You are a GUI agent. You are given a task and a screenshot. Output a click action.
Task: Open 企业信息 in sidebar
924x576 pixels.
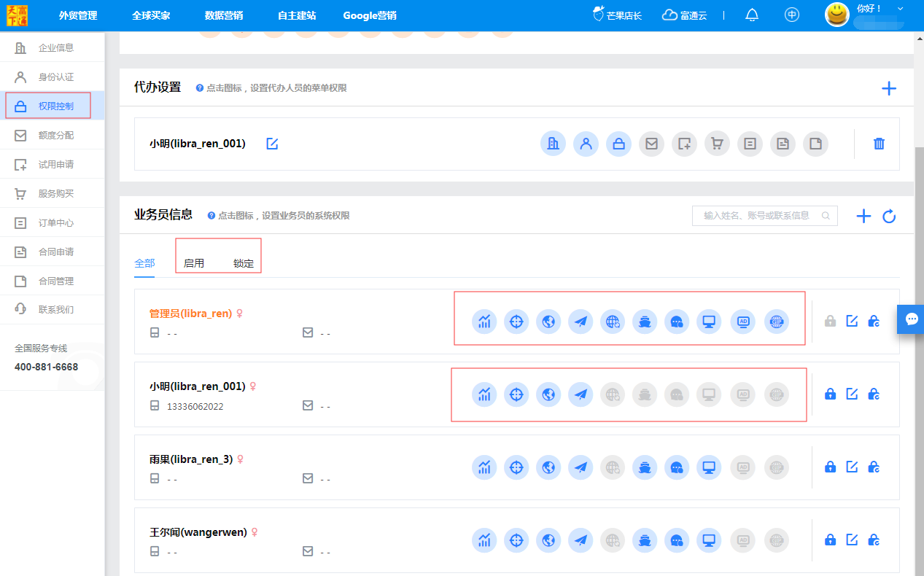click(53, 47)
